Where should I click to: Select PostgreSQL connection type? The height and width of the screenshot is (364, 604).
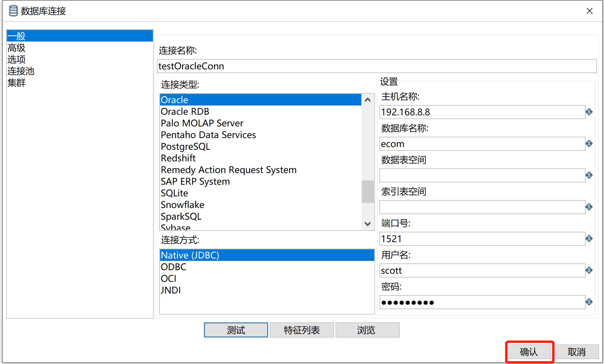tap(261, 146)
